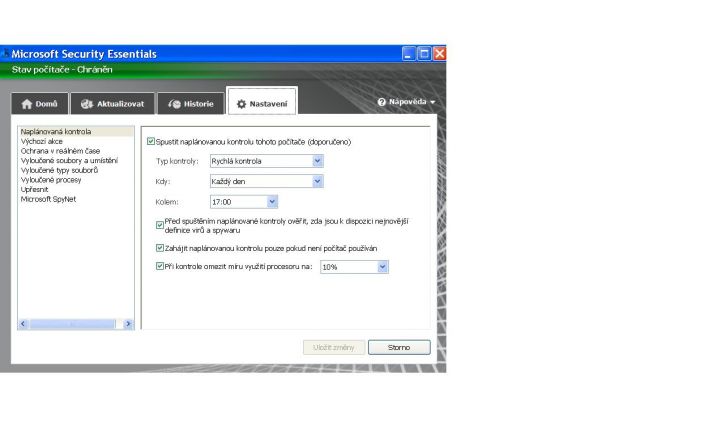725x435 pixels.
Task: Open the Kdy dropdown showing Každý den
Action: 267,181
